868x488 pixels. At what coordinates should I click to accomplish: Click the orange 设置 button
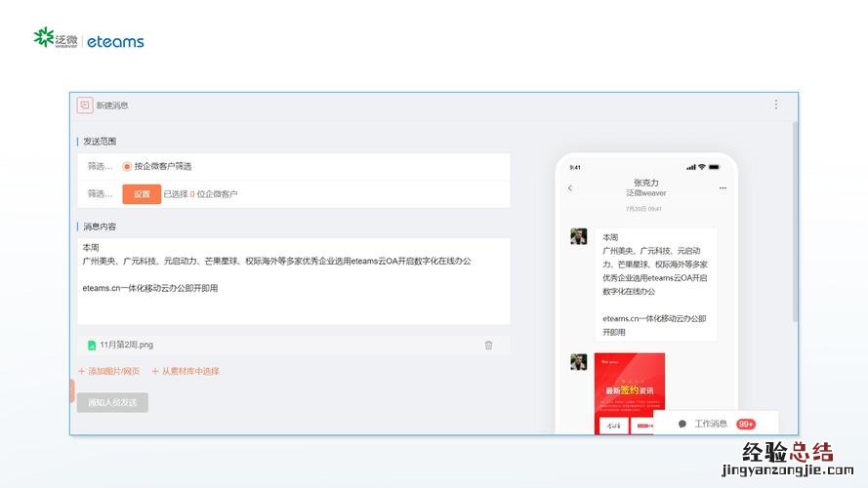click(142, 194)
